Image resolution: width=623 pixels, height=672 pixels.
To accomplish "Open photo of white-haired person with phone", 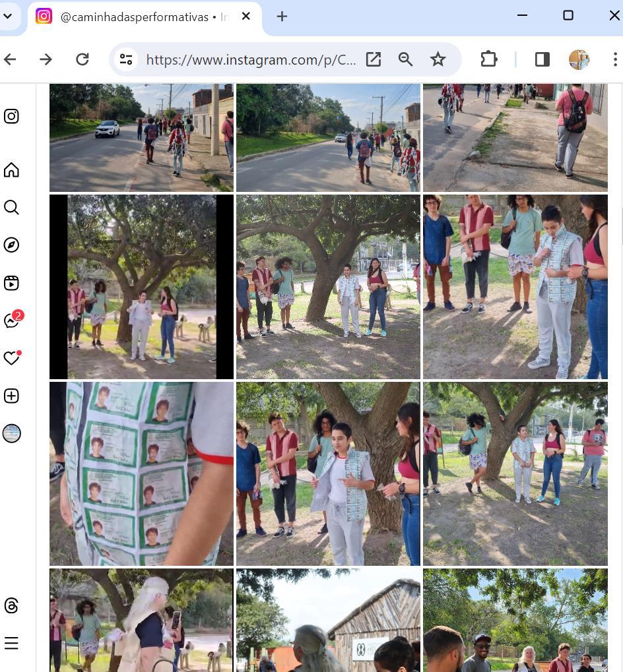I will click(141, 620).
